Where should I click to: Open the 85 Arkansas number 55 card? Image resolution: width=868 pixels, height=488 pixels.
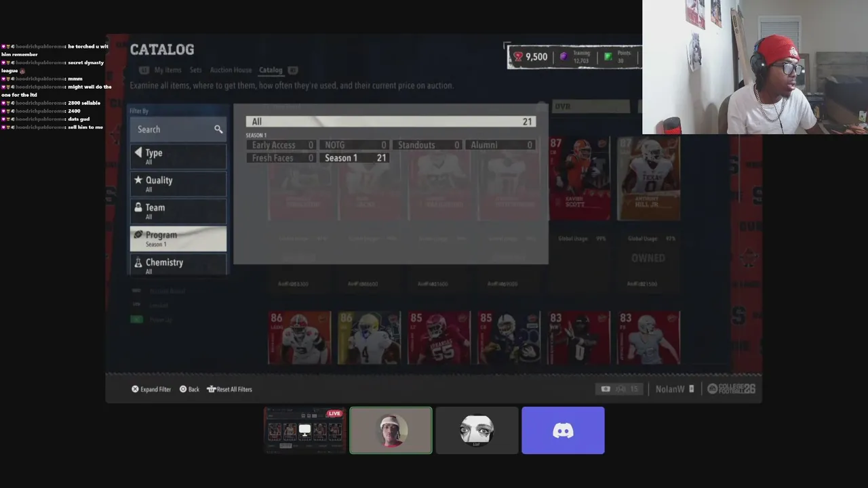pos(439,338)
